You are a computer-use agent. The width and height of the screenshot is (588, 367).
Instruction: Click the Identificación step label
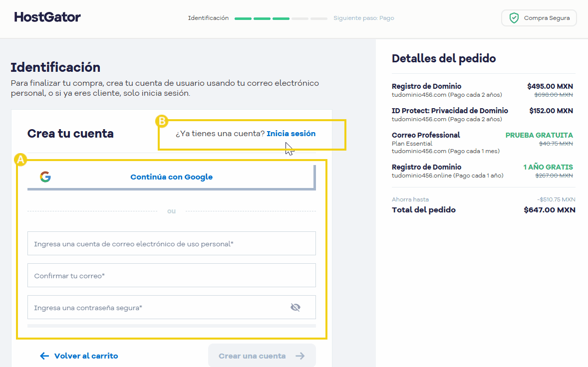208,18
